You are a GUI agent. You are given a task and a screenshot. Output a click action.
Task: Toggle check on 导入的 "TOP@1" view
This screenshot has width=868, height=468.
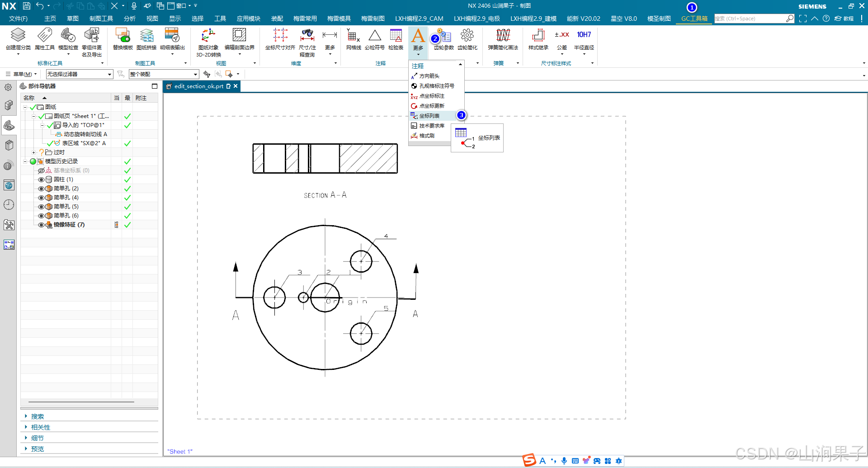click(50, 125)
